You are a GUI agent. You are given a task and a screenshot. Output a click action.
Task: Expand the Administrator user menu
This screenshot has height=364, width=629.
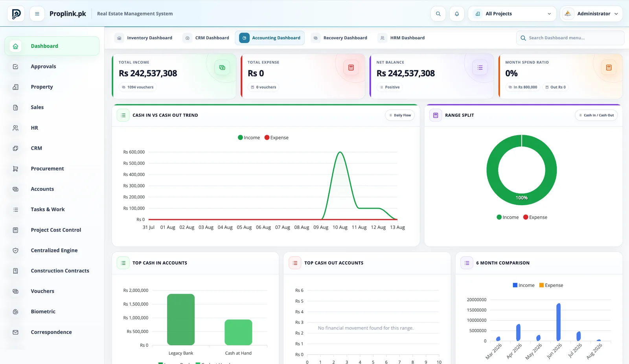[591, 14]
